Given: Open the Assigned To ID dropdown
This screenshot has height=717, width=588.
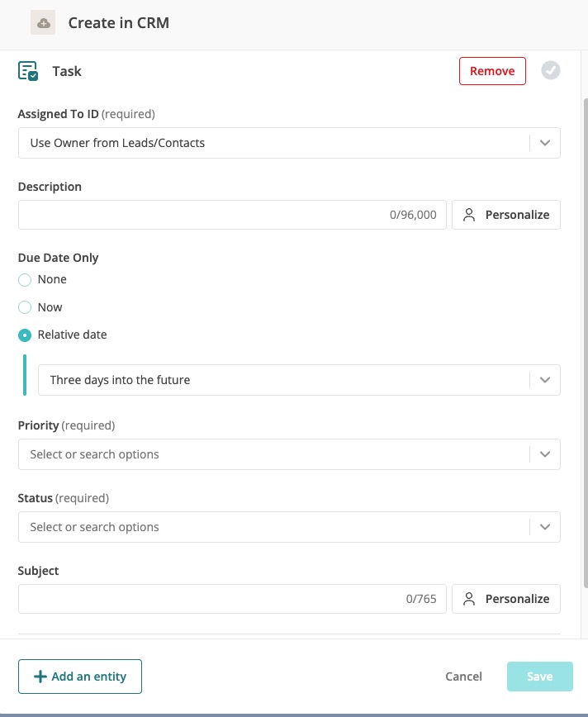Looking at the screenshot, I should [289, 143].
